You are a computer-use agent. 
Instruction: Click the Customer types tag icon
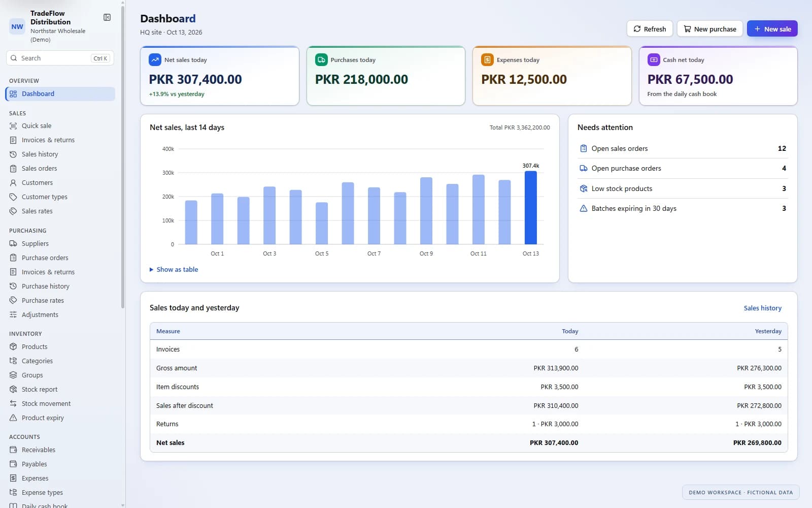13,197
